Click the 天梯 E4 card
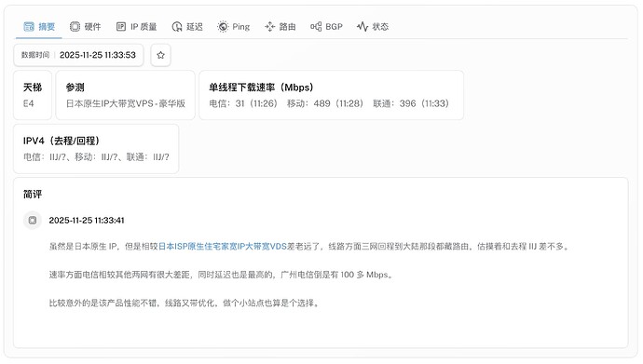The height and width of the screenshot is (364, 643). click(33, 95)
